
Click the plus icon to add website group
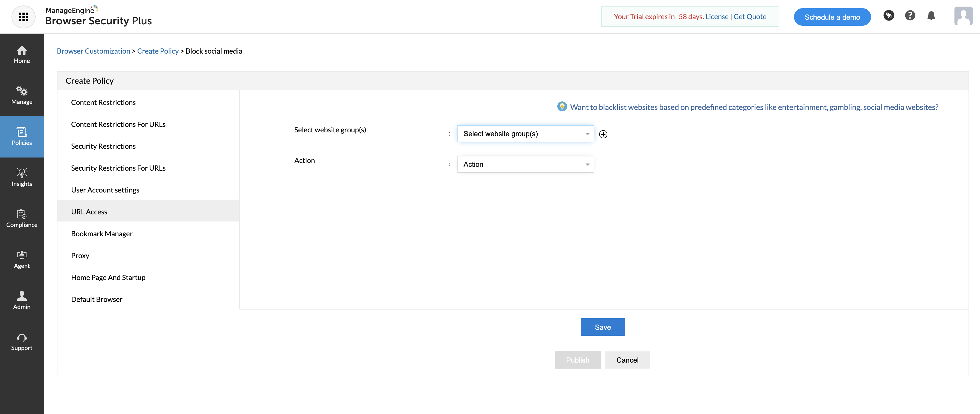(603, 134)
